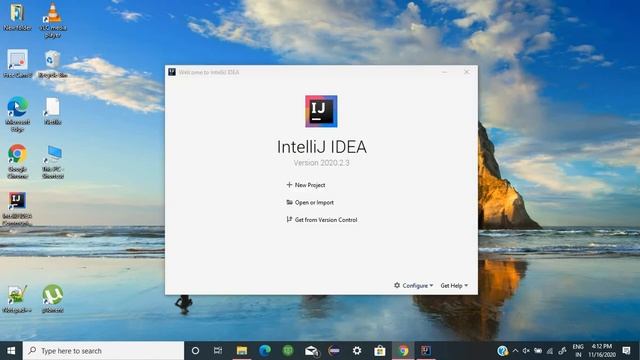
Task: Click the IntelliJ icon in window title bar
Action: [172, 72]
